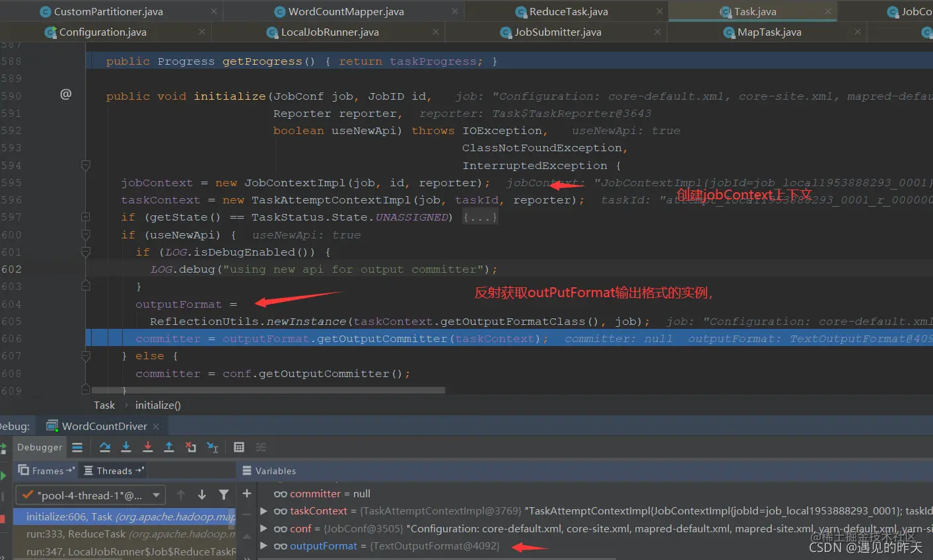
Task: Click Frames panel icon
Action: pos(24,470)
